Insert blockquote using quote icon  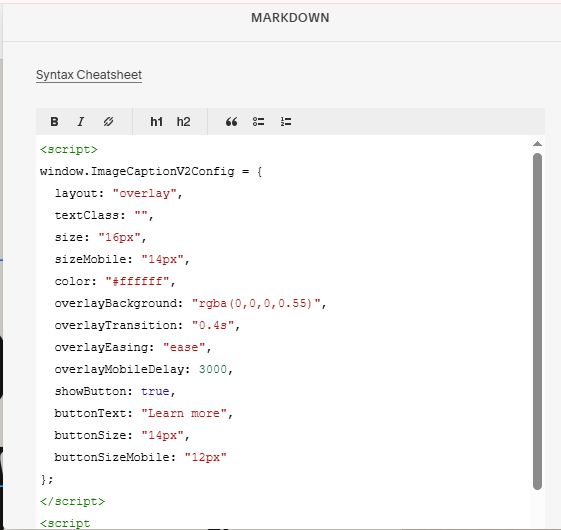(231, 122)
